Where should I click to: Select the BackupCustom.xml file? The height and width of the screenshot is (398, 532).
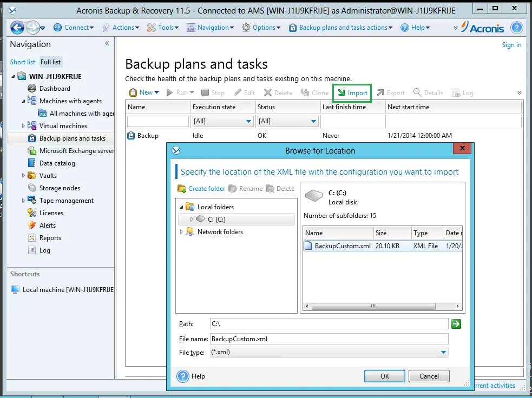383,246
